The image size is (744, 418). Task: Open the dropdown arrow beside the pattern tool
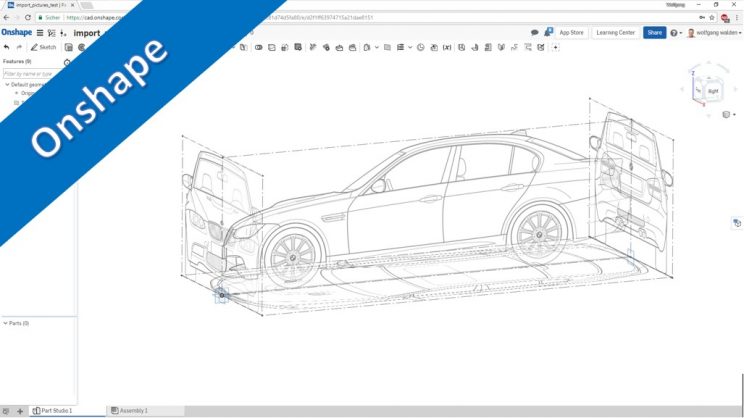(376, 47)
